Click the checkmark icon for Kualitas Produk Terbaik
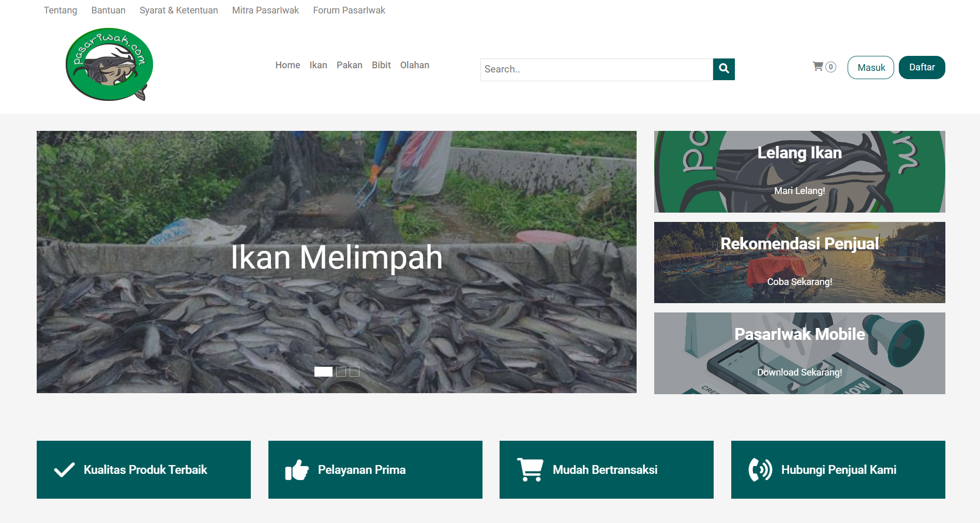Screen dimensions: 980x523 click(65, 470)
